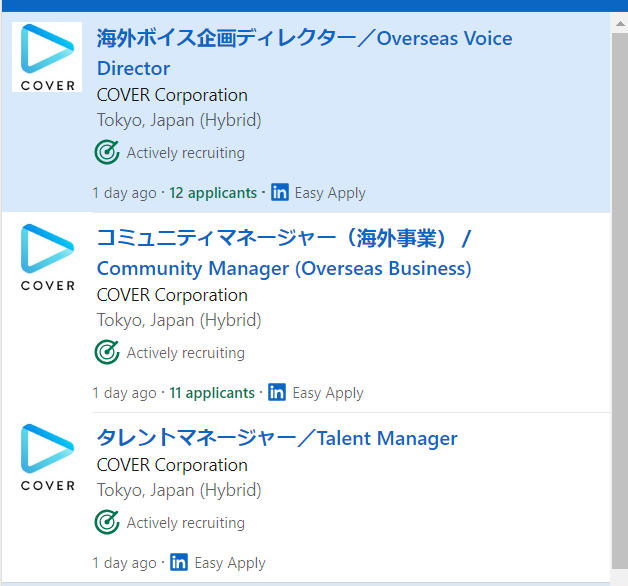Open COVER logo on Community Manager listing

(x=47, y=257)
